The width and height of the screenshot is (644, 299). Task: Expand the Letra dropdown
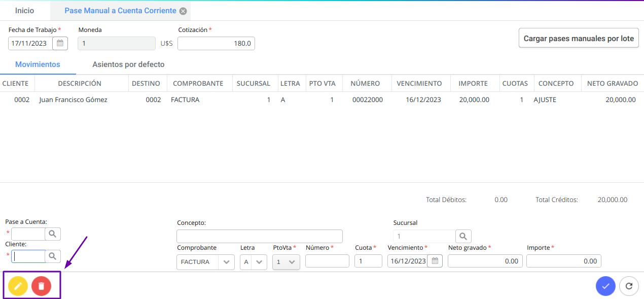point(259,262)
